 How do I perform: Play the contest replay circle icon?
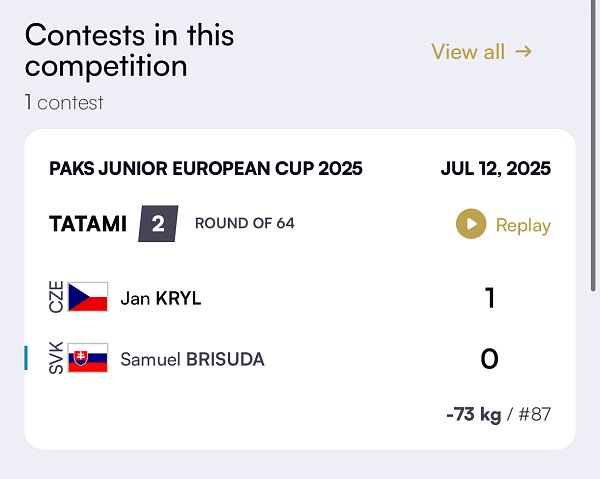click(x=471, y=224)
